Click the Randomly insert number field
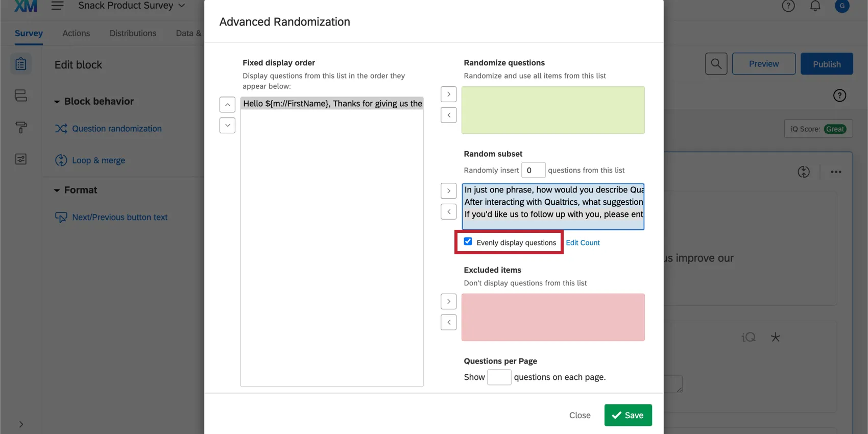This screenshot has width=868, height=434. click(533, 170)
